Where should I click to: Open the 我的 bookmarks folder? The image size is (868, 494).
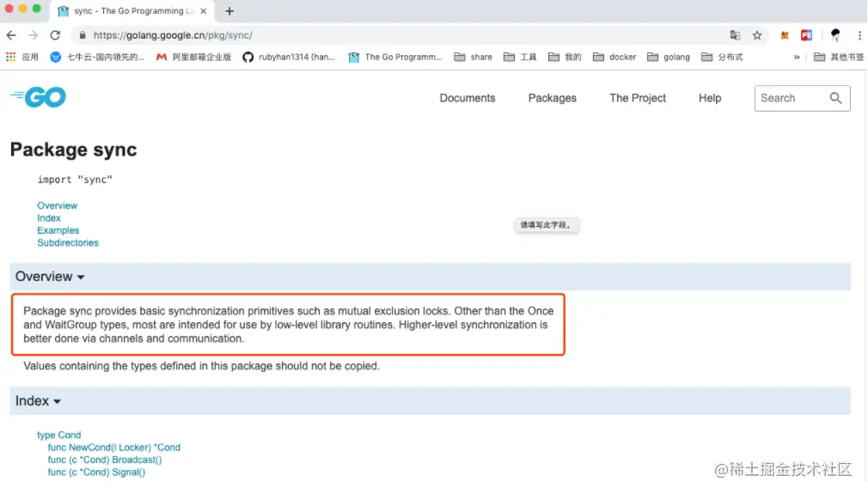(565, 57)
